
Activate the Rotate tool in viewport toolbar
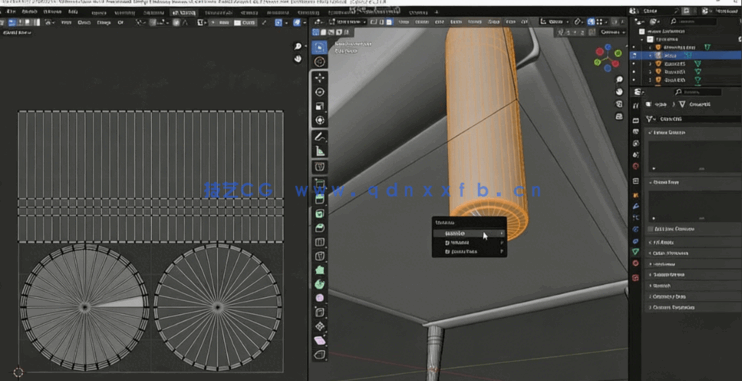319,92
